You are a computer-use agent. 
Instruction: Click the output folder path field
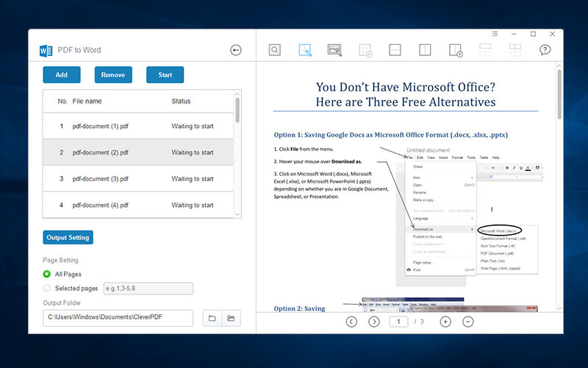click(x=118, y=318)
